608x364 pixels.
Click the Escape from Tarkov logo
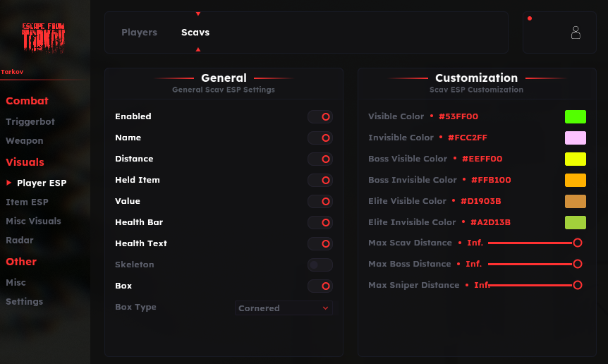coord(43,37)
